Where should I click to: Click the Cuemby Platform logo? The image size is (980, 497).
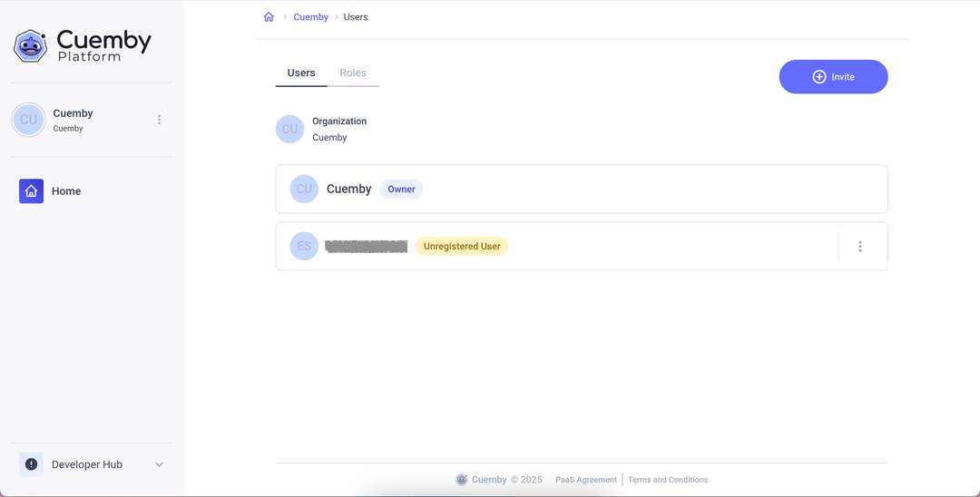click(83, 45)
